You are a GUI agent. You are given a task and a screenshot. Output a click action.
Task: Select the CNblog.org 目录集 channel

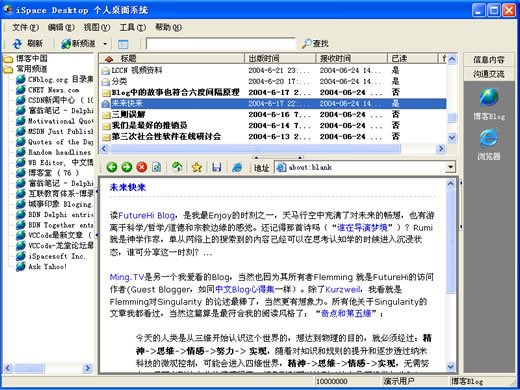point(61,79)
